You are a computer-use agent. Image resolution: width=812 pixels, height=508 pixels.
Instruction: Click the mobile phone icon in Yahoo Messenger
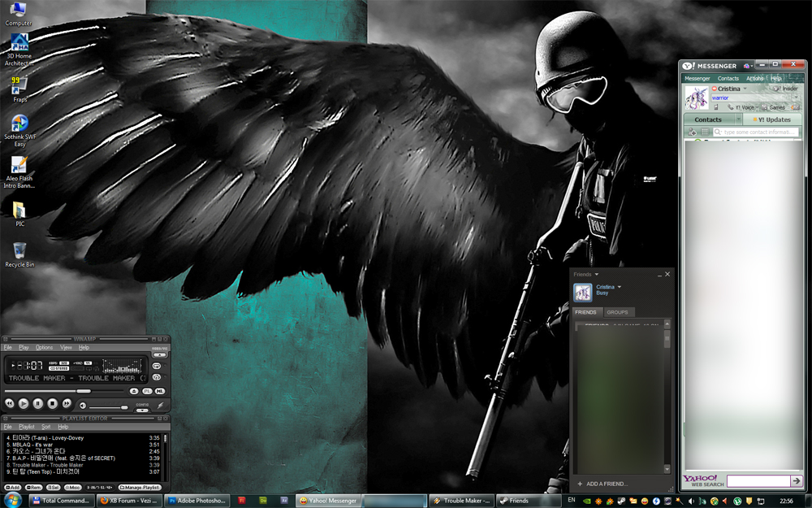[716, 107]
